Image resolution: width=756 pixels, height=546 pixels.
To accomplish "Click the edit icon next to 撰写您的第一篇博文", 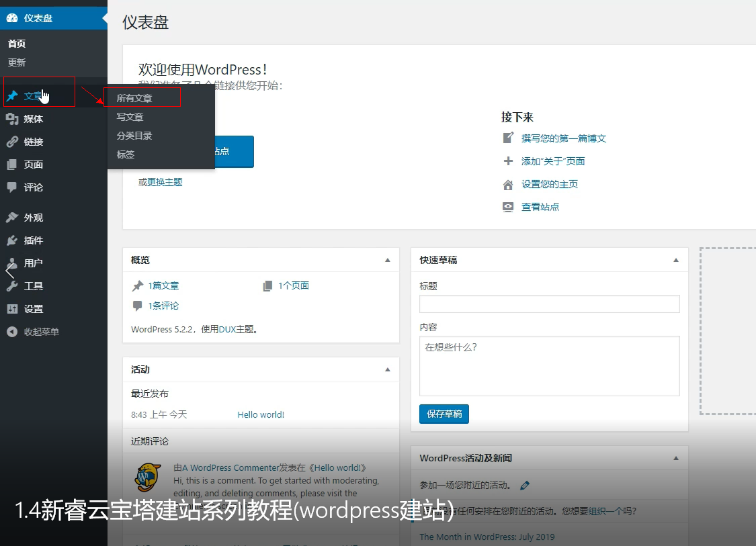I will click(x=508, y=138).
